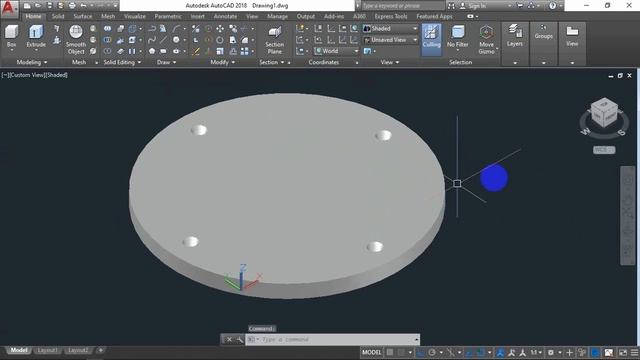Toggle MODEL space button in status bar
Screen dimensions: 640x360
click(371, 352)
